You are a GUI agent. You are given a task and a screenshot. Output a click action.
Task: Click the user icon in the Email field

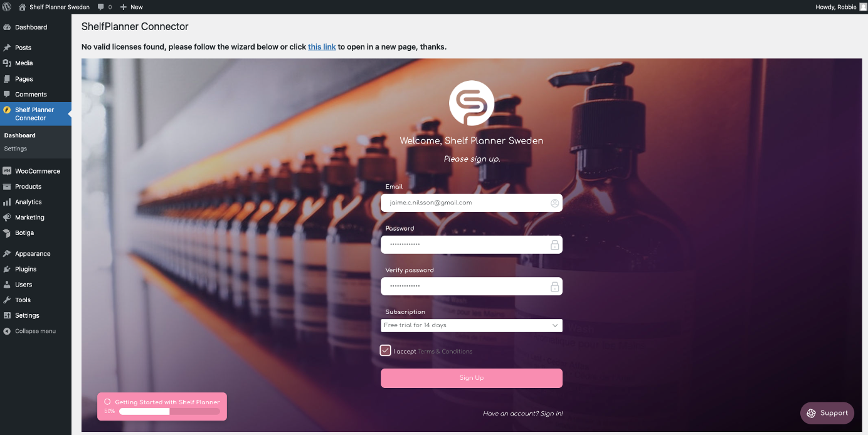[554, 203]
